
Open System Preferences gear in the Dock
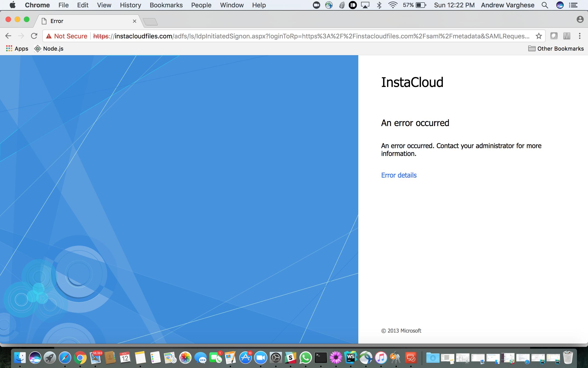click(276, 358)
